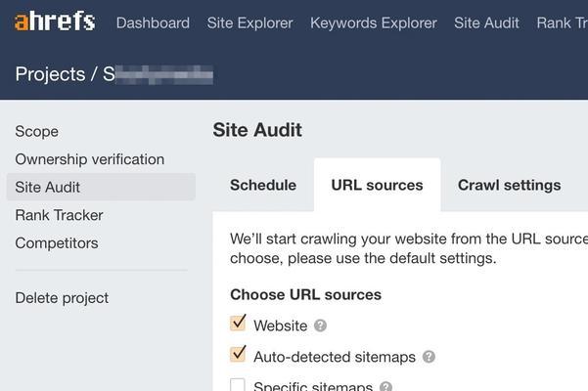The height and width of the screenshot is (391, 588).
Task: Show help for Specific sitemaps
Action: click(385, 386)
